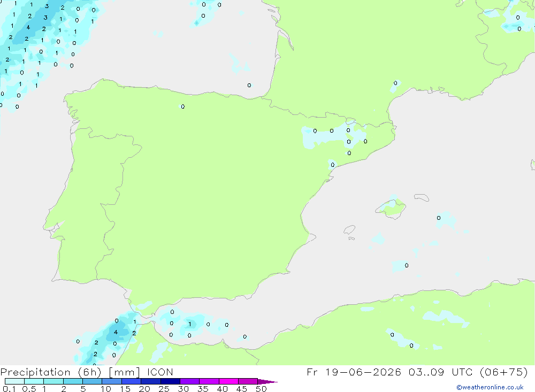Image resolution: width=535 pixels, height=392 pixels.
Task: Open the weatheronline.co.uk copyright link
Action: pyautogui.click(x=490, y=387)
